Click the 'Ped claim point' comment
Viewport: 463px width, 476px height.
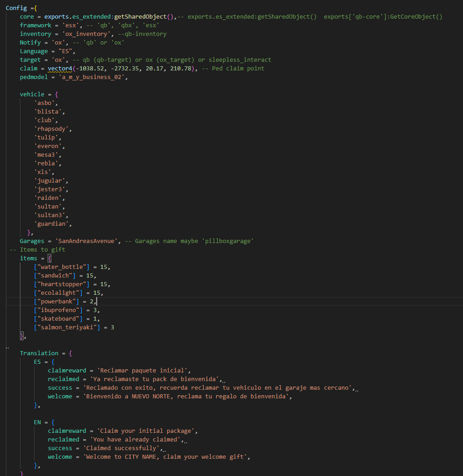point(238,69)
